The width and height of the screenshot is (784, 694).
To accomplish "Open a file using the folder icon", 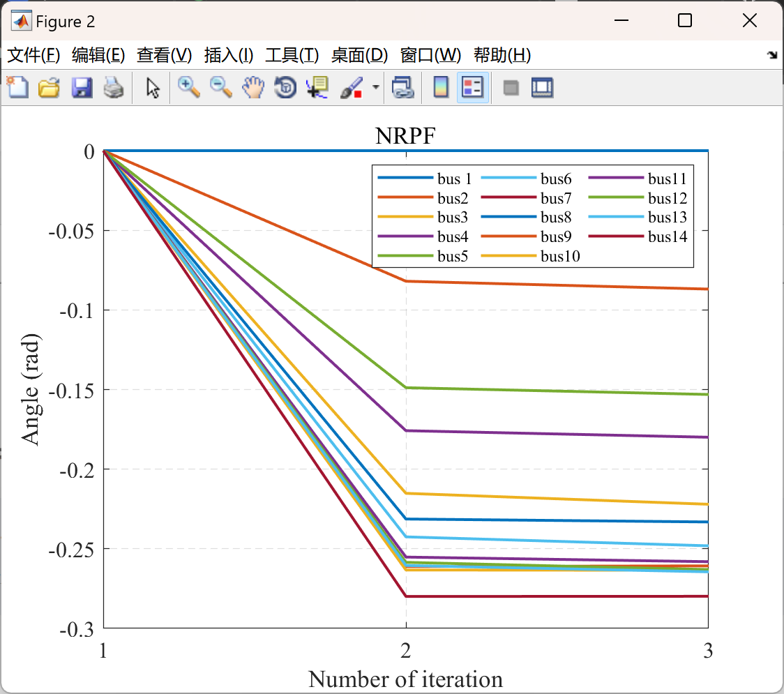I will (49, 87).
